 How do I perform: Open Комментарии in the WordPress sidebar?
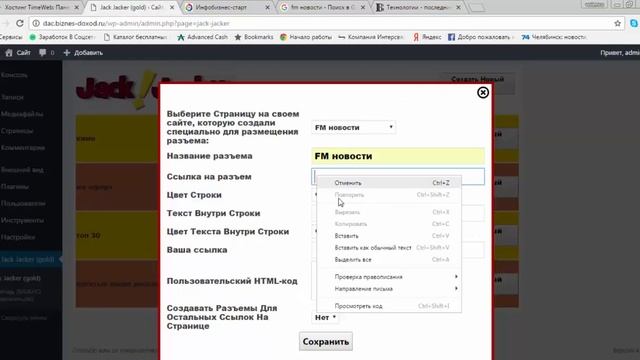[x=23, y=148]
